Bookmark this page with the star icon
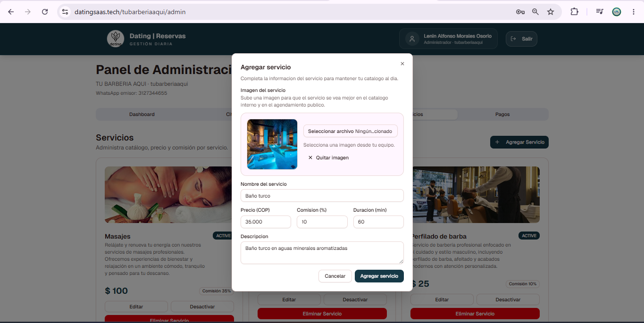This screenshot has height=323, width=644. (x=551, y=12)
